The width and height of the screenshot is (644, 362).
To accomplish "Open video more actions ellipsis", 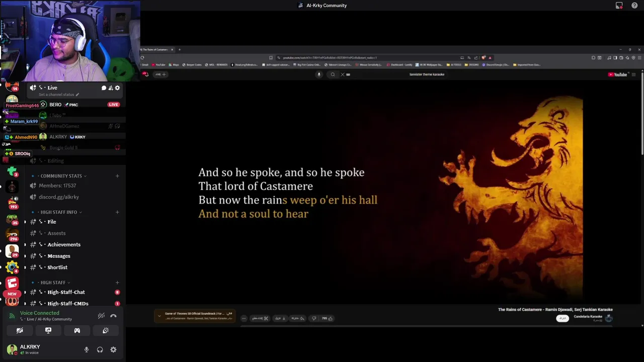I will [x=244, y=318].
